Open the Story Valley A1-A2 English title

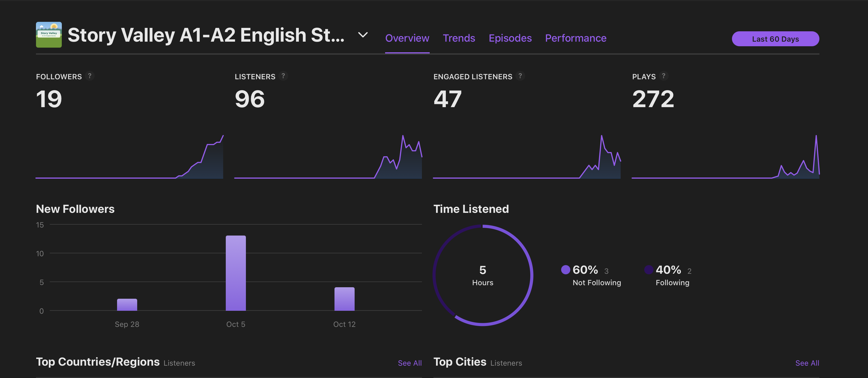point(206,35)
